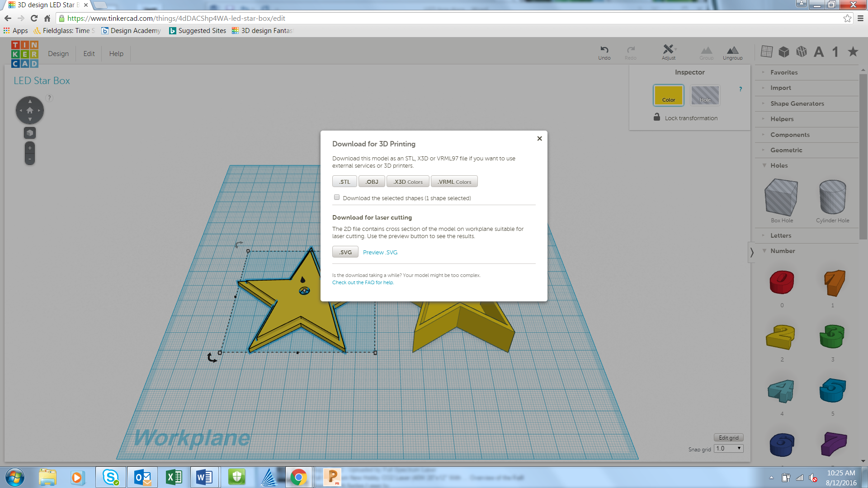Select the Box Hole shape thumbnail
Image resolution: width=868 pixels, height=488 pixels.
[x=782, y=197]
